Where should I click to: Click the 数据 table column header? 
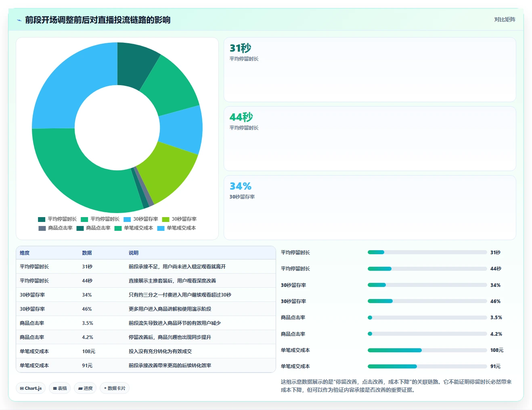click(87, 253)
